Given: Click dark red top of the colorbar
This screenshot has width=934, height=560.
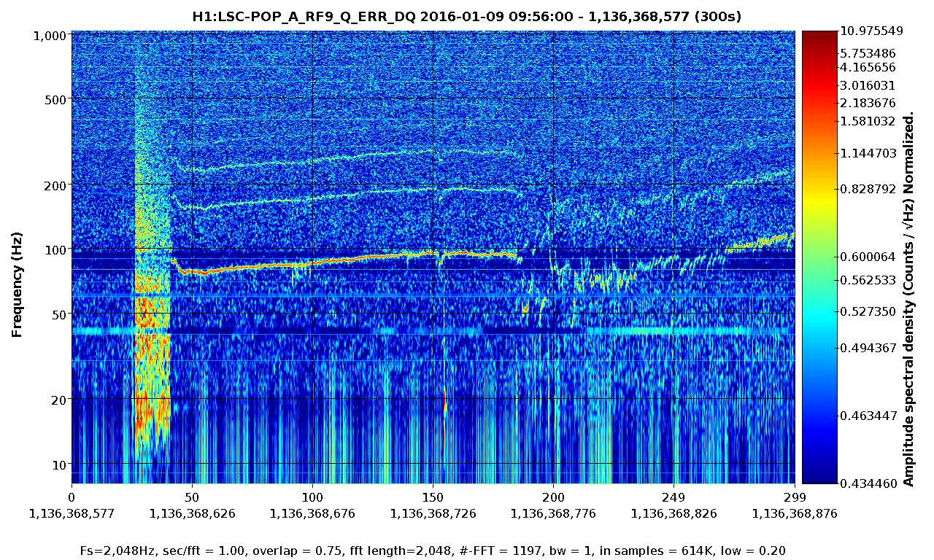Looking at the screenshot, I should (x=819, y=35).
